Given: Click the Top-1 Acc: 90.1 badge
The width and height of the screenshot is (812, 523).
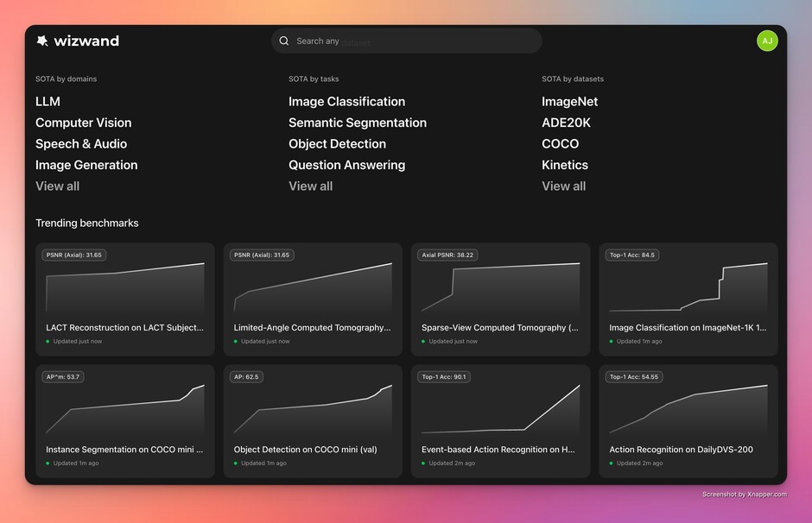Looking at the screenshot, I should click(x=444, y=377).
